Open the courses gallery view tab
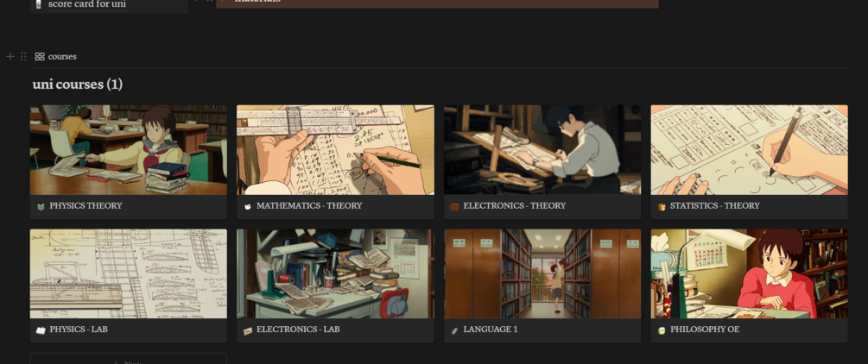This screenshot has height=364, width=868. [x=55, y=56]
